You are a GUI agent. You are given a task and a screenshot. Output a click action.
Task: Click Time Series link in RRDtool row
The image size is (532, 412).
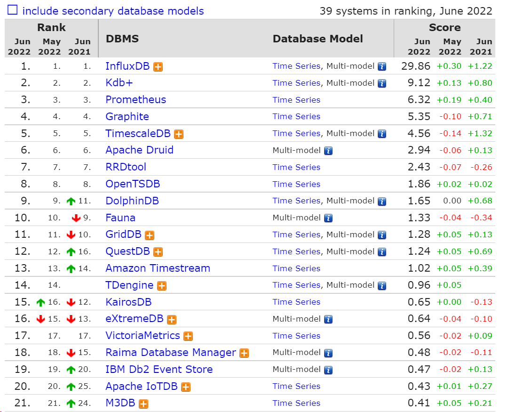296,167
